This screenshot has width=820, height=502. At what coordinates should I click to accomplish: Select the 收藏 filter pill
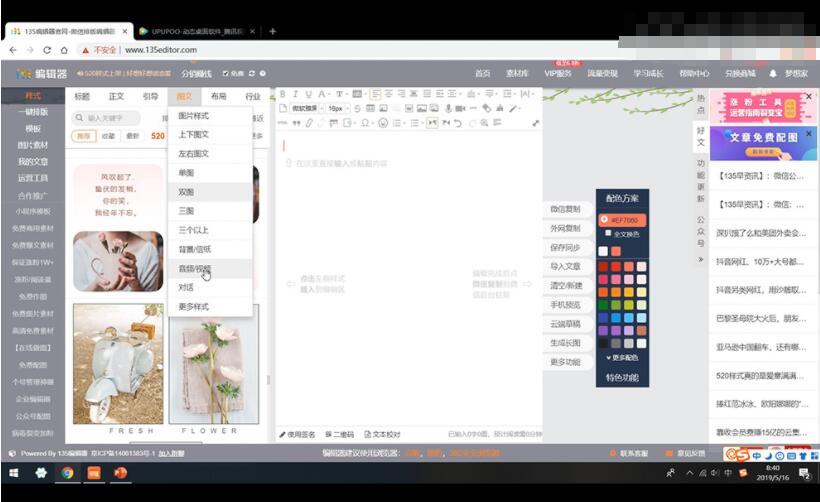(108, 136)
